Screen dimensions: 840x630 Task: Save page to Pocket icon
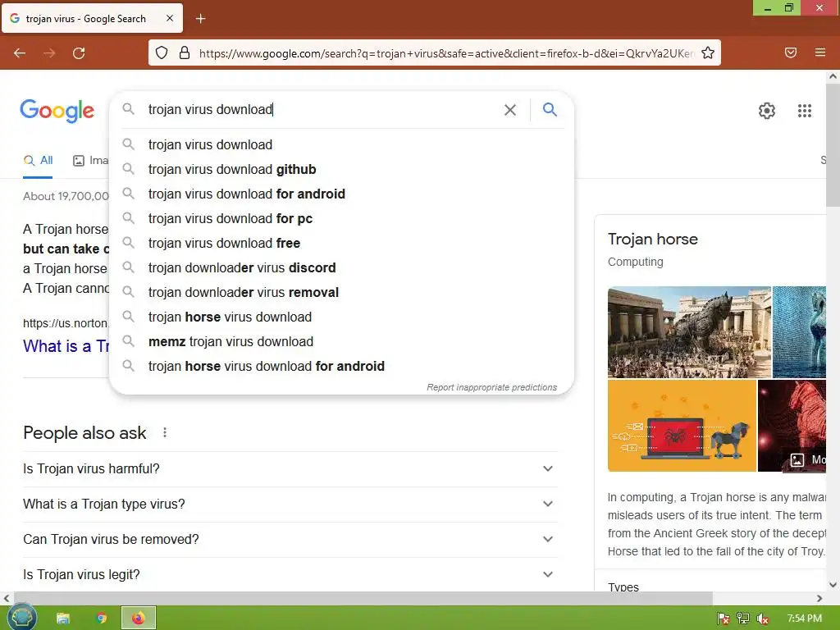(x=791, y=52)
